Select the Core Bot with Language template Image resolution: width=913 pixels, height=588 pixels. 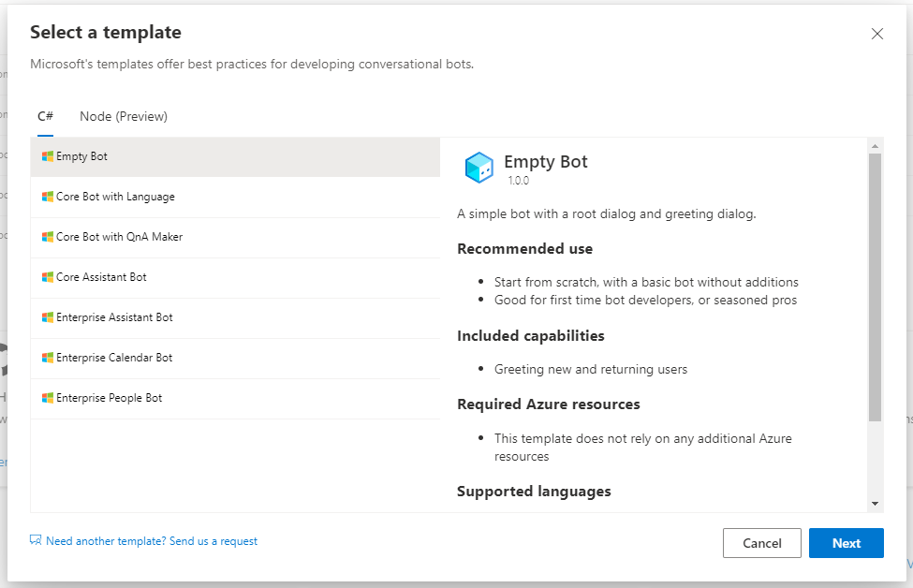pyautogui.click(x=115, y=197)
